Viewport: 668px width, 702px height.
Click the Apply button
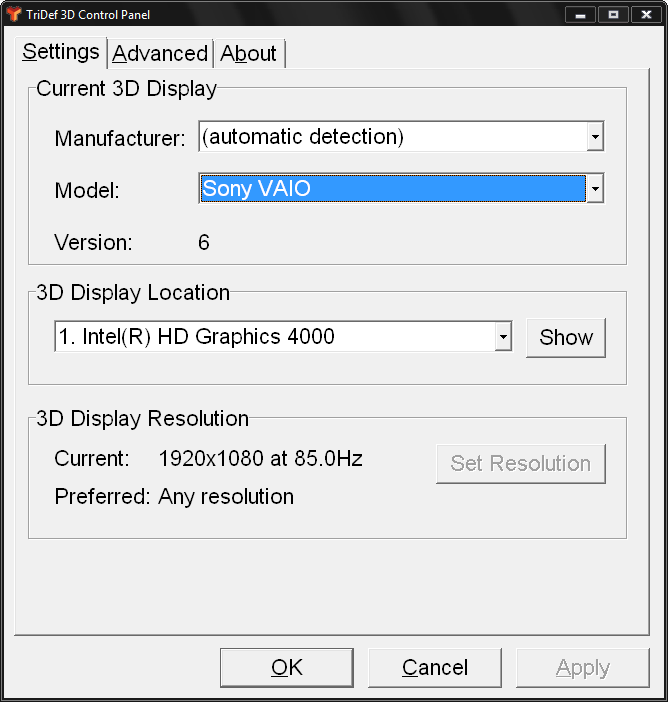tap(582, 668)
